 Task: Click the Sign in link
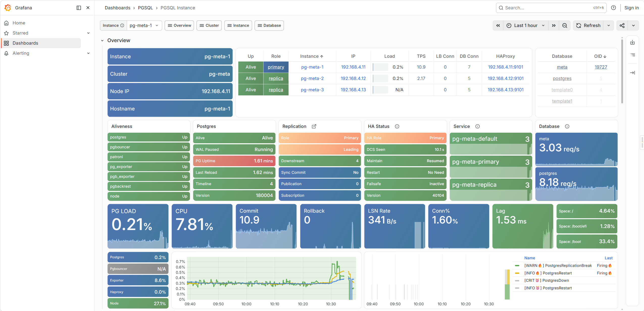pyautogui.click(x=632, y=8)
